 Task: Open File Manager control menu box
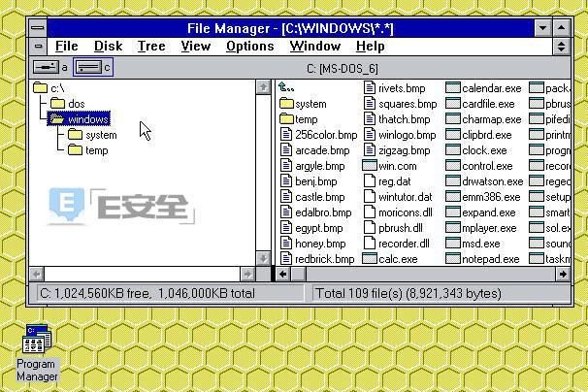click(38, 28)
